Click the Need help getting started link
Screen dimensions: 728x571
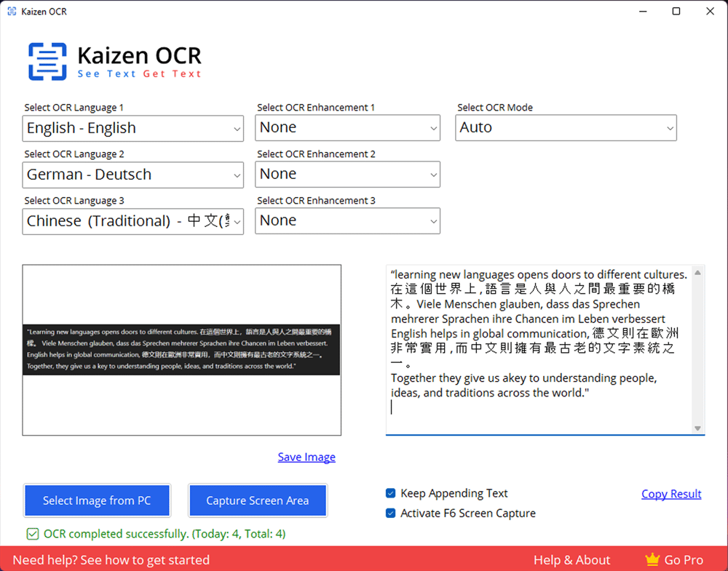pyautogui.click(x=111, y=559)
